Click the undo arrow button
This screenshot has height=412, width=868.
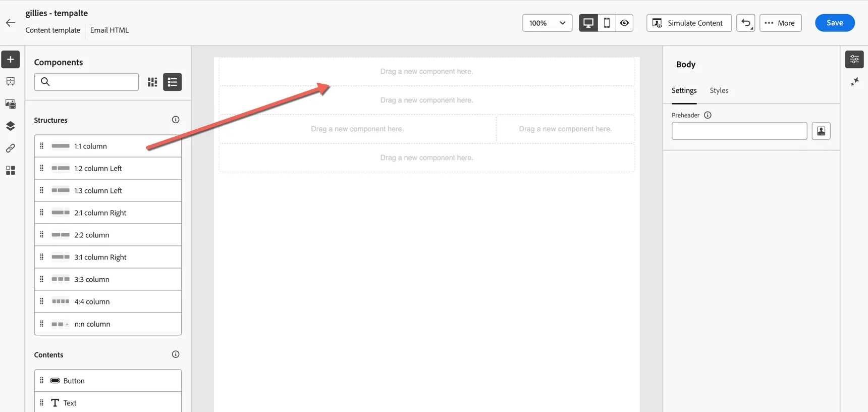tap(746, 23)
